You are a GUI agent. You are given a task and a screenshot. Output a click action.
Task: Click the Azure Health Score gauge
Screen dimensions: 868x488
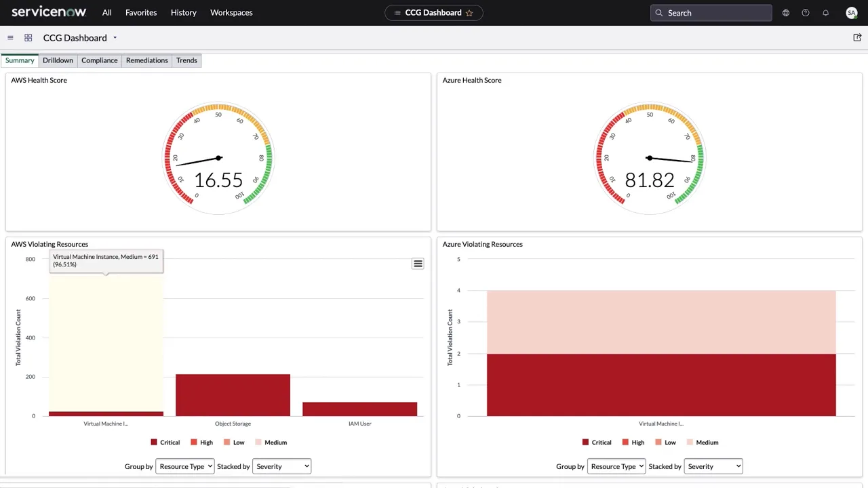point(650,158)
